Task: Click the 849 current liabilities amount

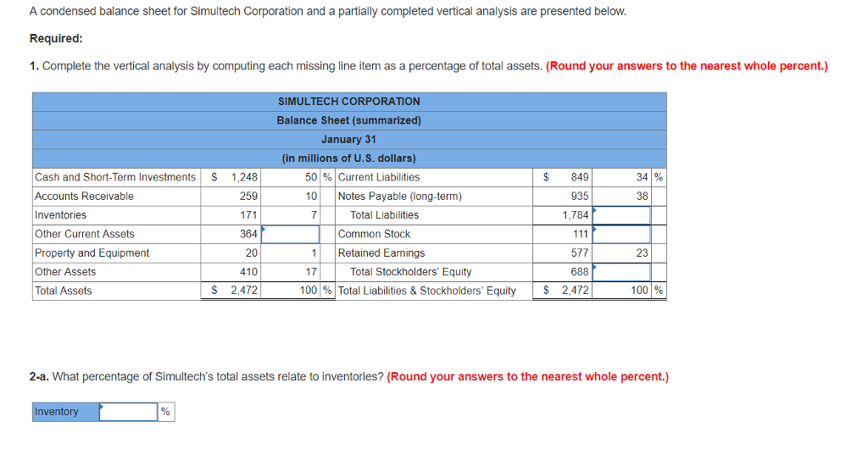Action: coord(580,177)
